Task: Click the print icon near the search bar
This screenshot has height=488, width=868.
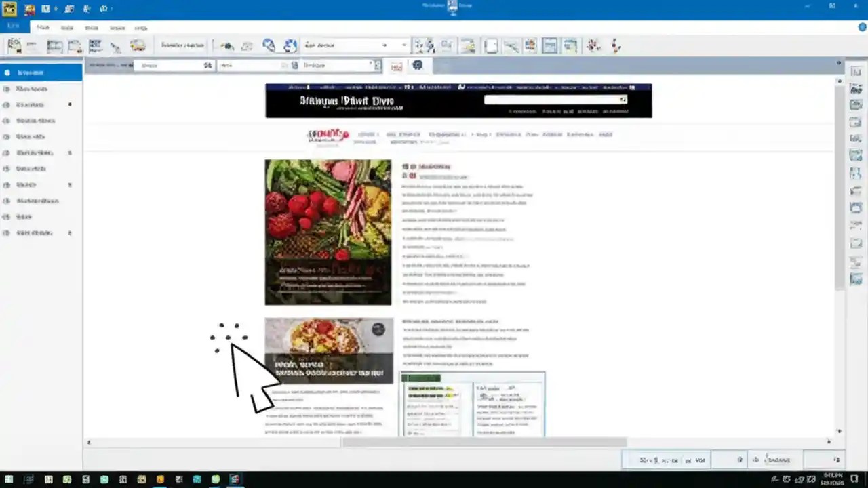Action: point(396,66)
